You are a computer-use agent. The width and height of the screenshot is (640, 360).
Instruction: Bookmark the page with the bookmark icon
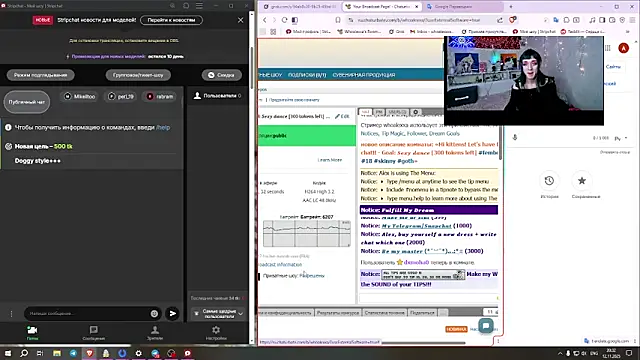point(338,20)
